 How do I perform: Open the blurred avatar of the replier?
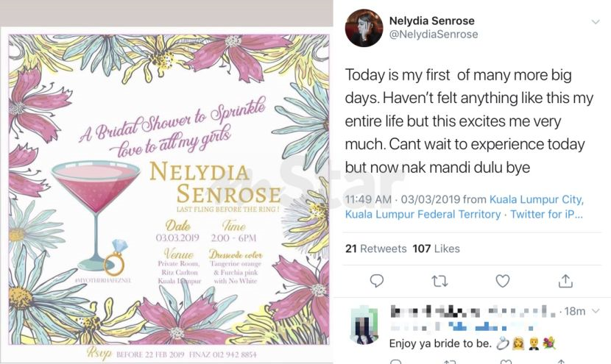pos(364,326)
